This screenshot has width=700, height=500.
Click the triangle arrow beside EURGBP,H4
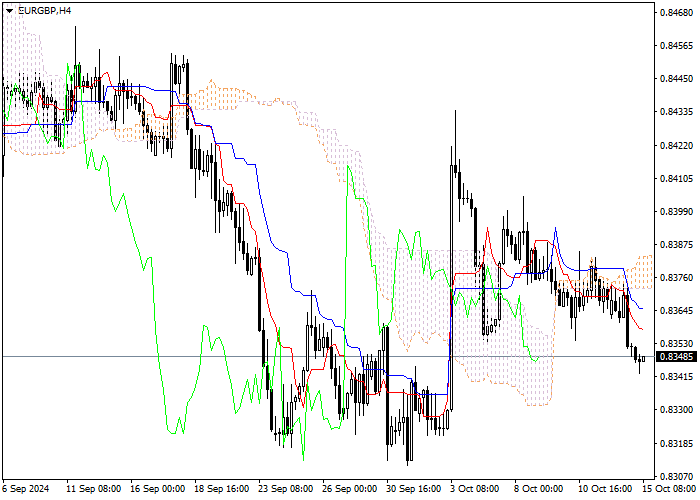9,10
